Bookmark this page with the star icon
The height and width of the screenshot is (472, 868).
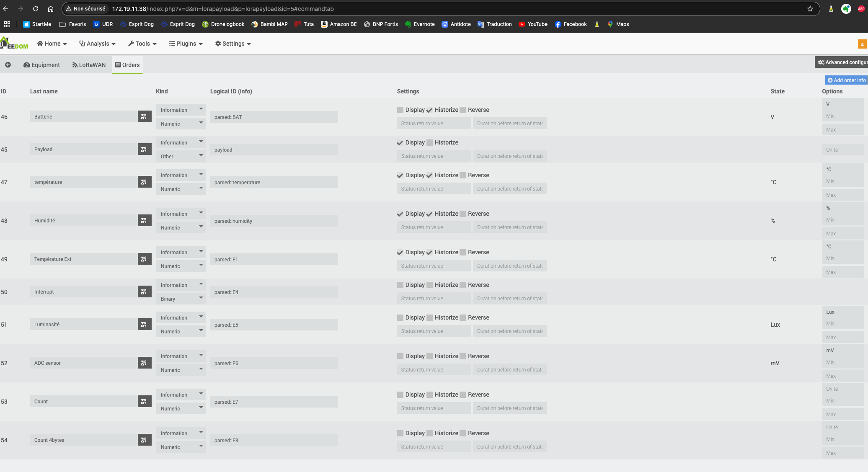(x=810, y=9)
